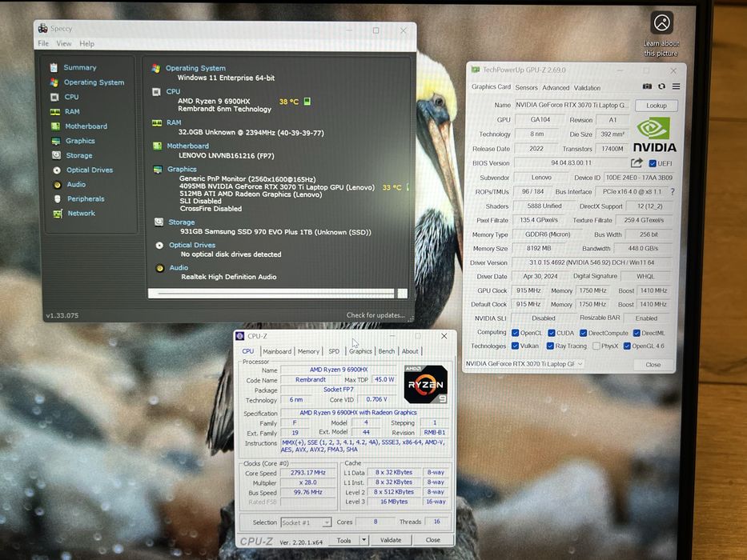Open the GPU selection dropdown in GPU-Z
This screenshot has width=747, height=560.
[x=524, y=364]
